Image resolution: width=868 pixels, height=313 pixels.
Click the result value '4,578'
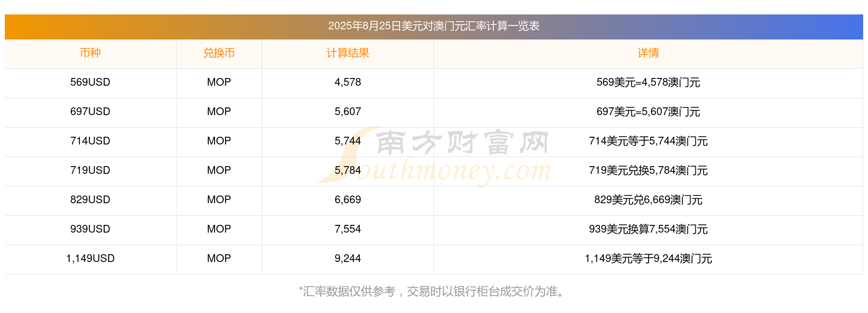(x=348, y=82)
